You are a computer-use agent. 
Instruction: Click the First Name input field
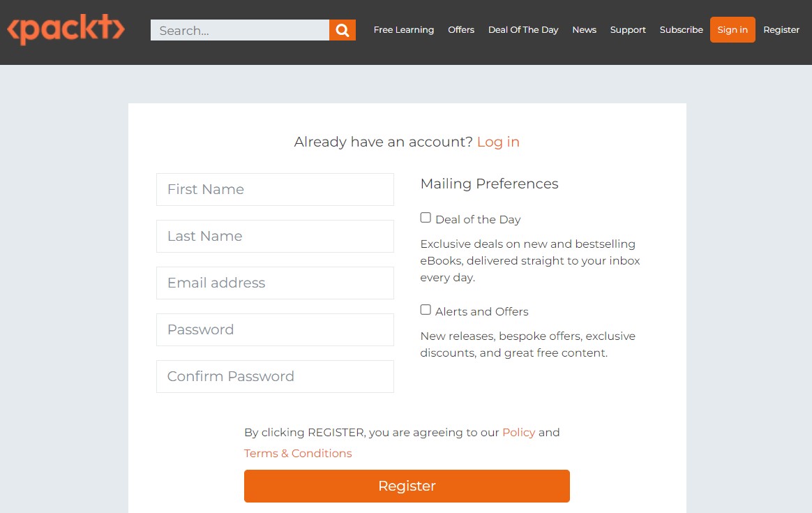coord(275,189)
